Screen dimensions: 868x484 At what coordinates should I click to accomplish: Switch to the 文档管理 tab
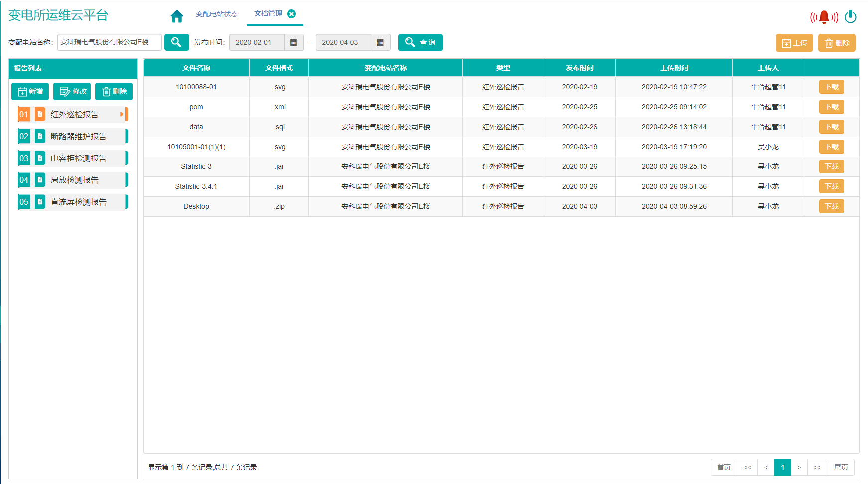(268, 13)
